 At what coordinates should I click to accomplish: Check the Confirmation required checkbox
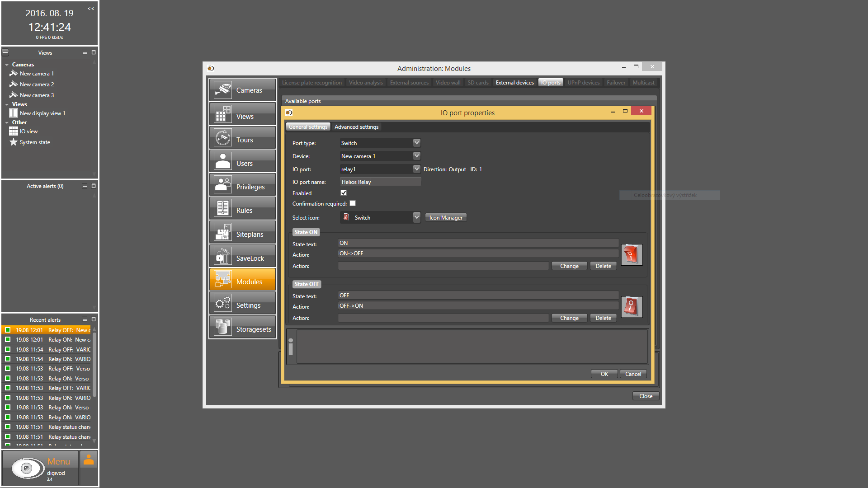[x=353, y=203]
